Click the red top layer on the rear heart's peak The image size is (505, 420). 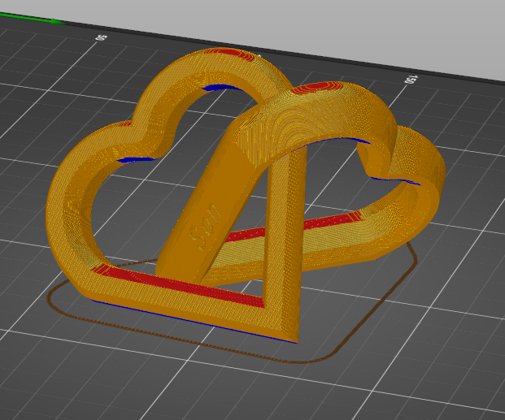click(234, 54)
